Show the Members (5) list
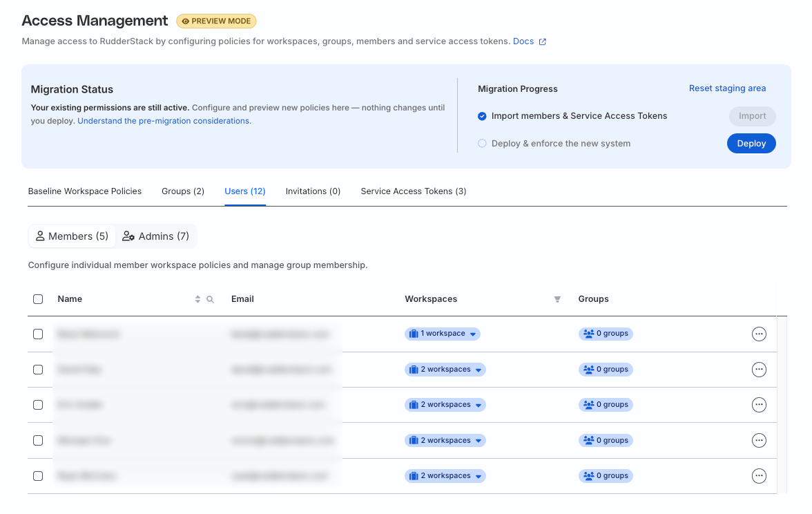This screenshot has height=514, width=812. tap(72, 236)
